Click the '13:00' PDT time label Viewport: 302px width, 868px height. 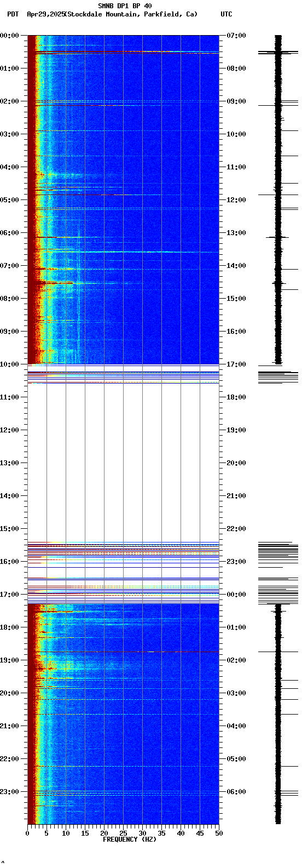pos(9,463)
